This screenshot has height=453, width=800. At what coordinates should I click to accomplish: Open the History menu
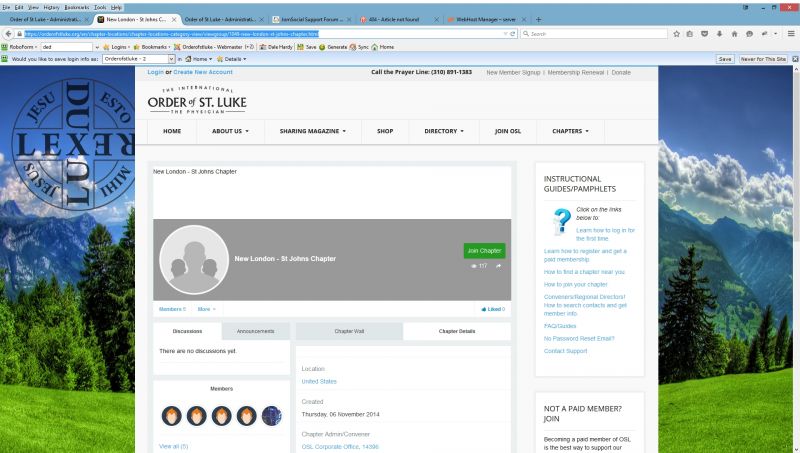(51, 8)
